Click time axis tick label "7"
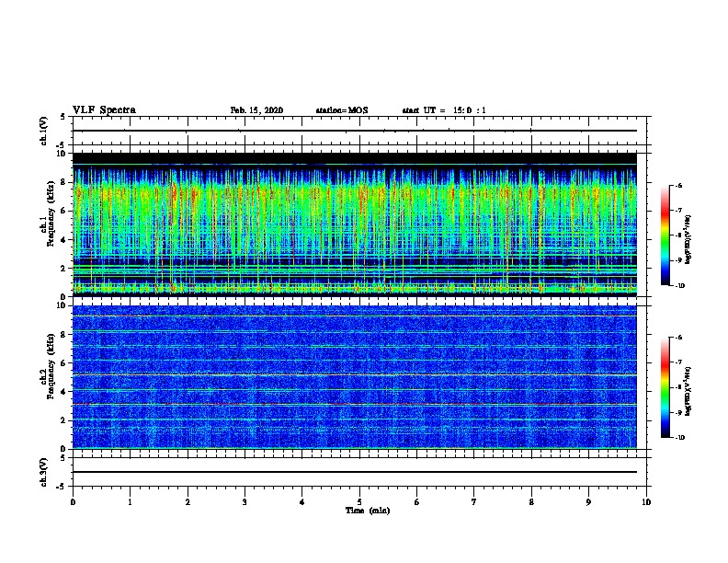The width and height of the screenshot is (728, 563). (x=474, y=501)
